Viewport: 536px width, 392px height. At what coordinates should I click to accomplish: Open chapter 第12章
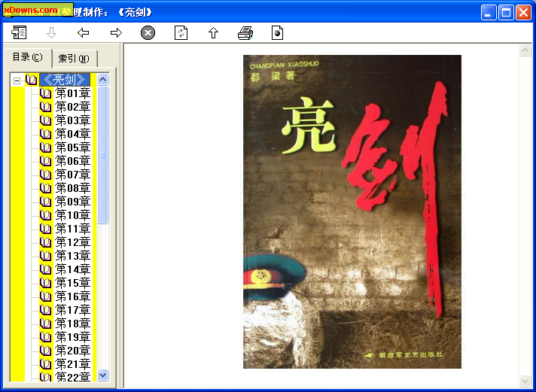tap(73, 242)
